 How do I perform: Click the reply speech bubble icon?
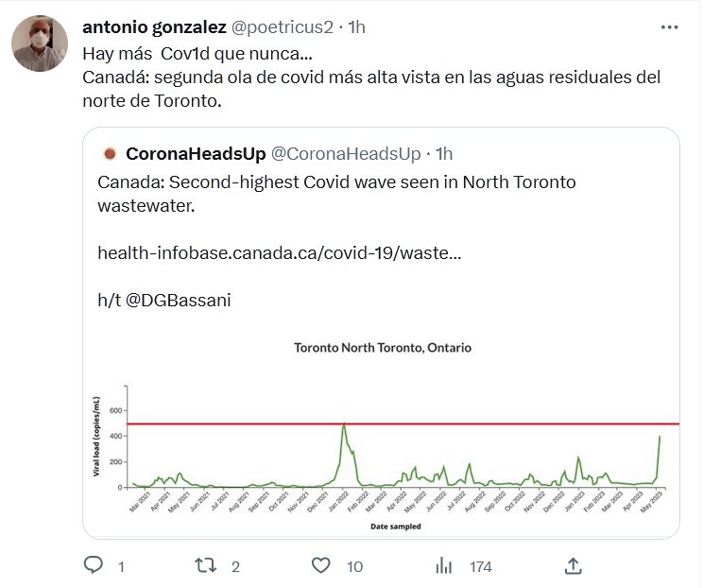pos(94,565)
